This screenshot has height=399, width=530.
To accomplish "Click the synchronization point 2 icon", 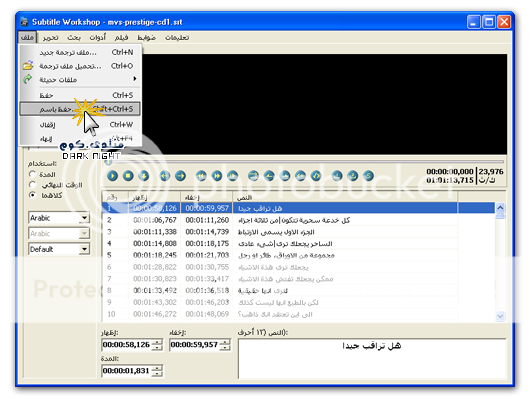I will pyautogui.click(x=353, y=176).
